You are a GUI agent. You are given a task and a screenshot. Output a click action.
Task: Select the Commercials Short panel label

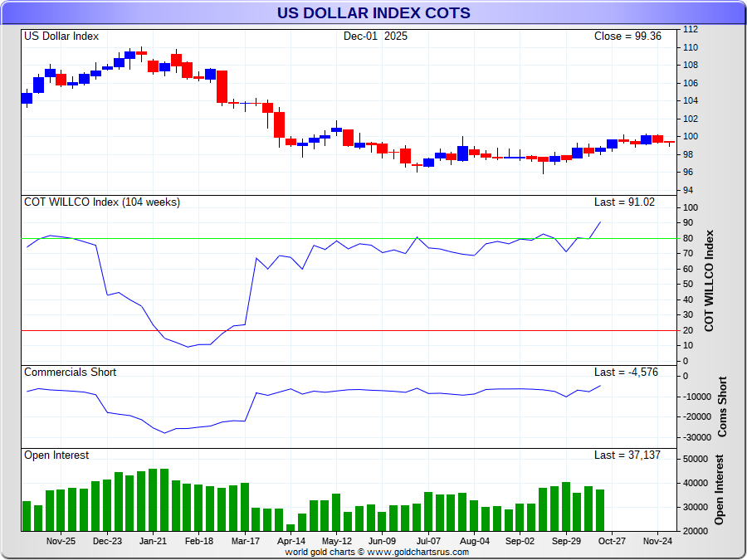(x=70, y=373)
